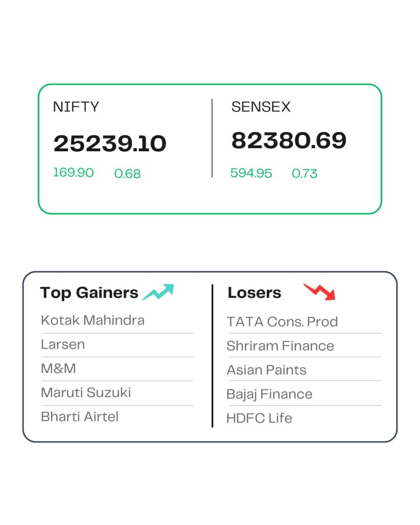Click NIFTY percent change 0.68
Image resolution: width=420 pixels, height=525 pixels.
(127, 173)
